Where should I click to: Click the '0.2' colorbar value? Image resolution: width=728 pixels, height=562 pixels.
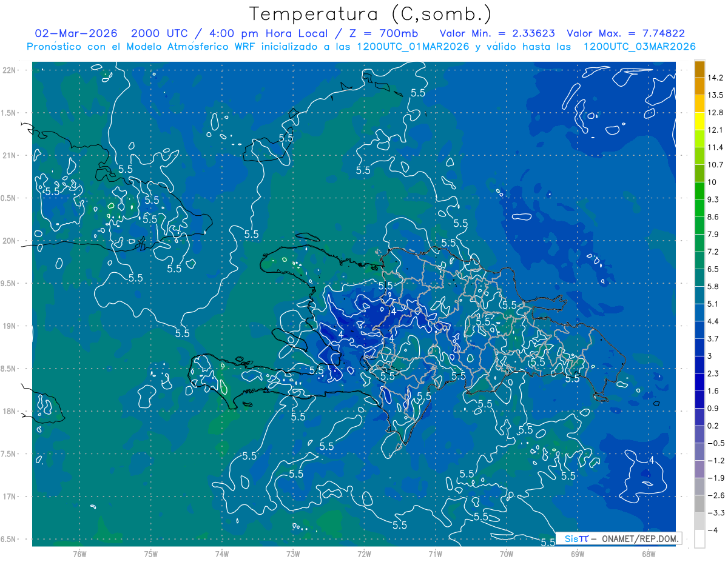click(713, 426)
